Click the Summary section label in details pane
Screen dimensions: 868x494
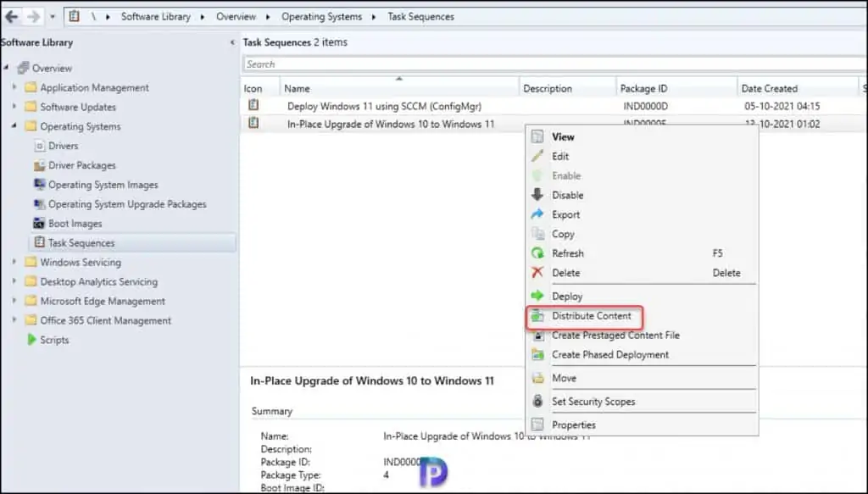tap(272, 411)
